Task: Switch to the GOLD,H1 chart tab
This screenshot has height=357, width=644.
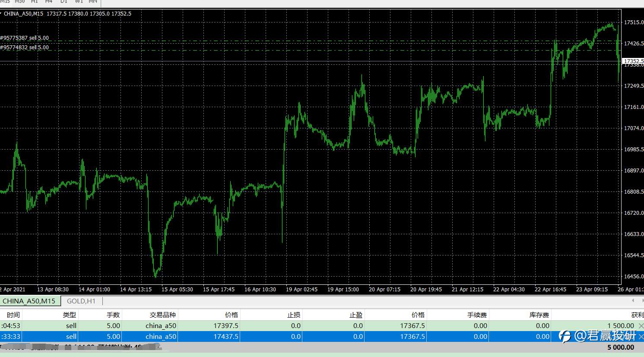Action: pyautogui.click(x=81, y=301)
